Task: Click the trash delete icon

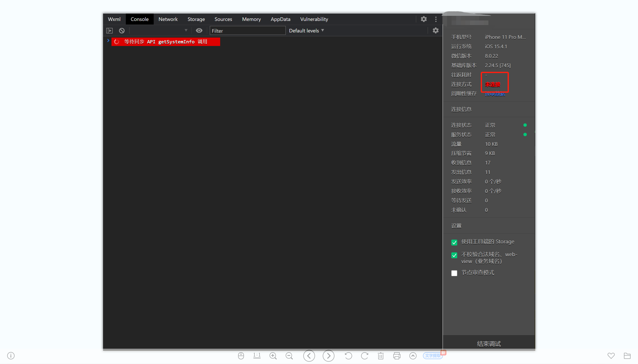Action: 381,356
